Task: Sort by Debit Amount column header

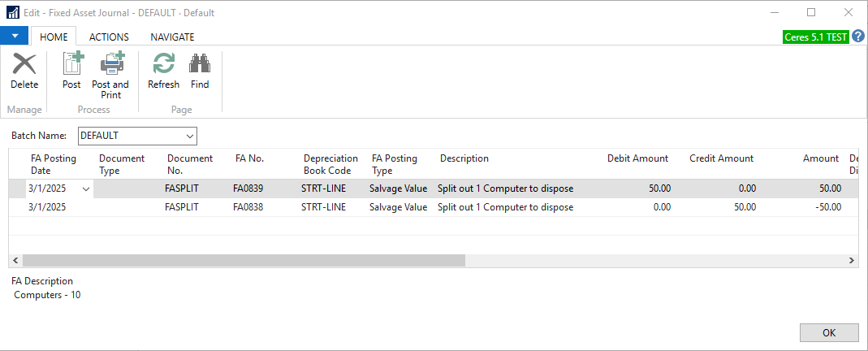Action: pos(637,158)
